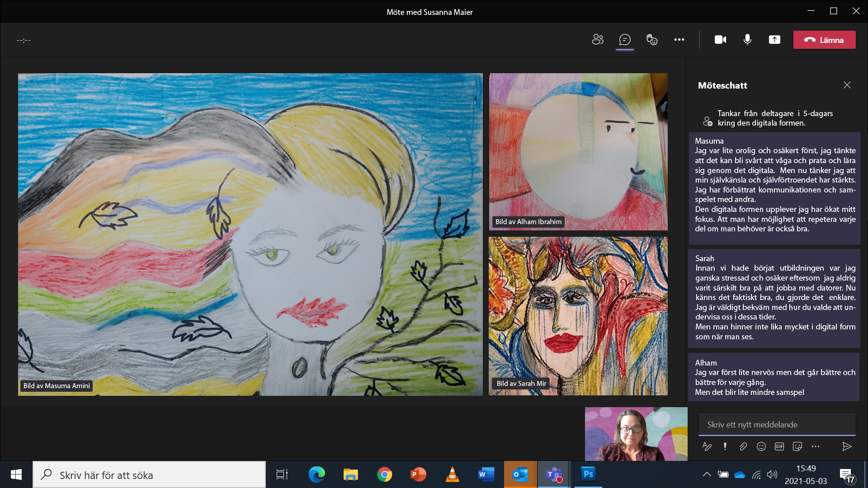Open File Explorer from taskbar
The width and height of the screenshot is (868, 488).
350,474
